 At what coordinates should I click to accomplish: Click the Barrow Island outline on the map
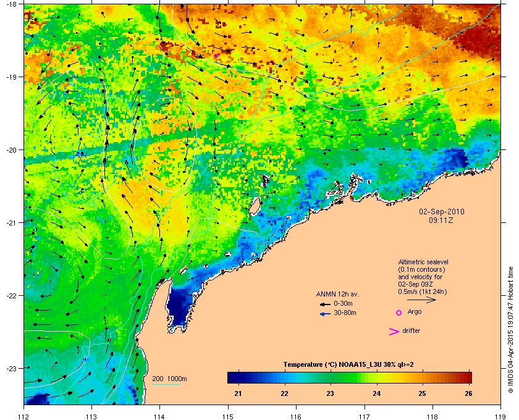(x=255, y=207)
